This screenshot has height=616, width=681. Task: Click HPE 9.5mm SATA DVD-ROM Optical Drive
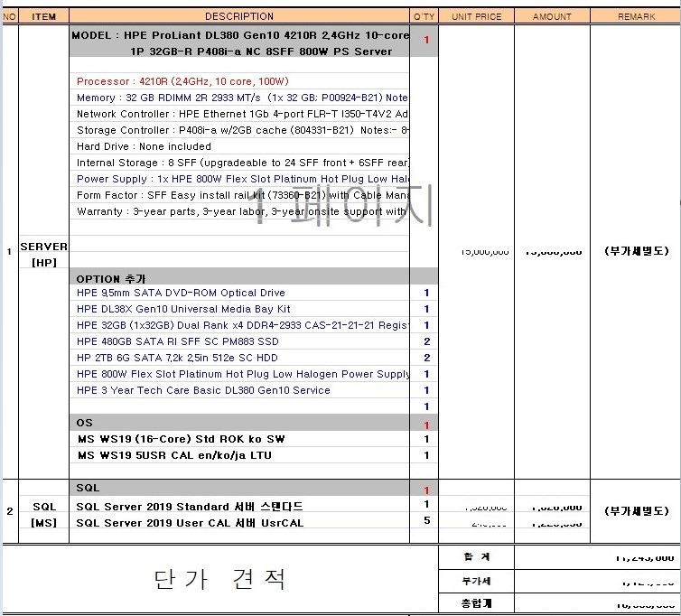239,293
